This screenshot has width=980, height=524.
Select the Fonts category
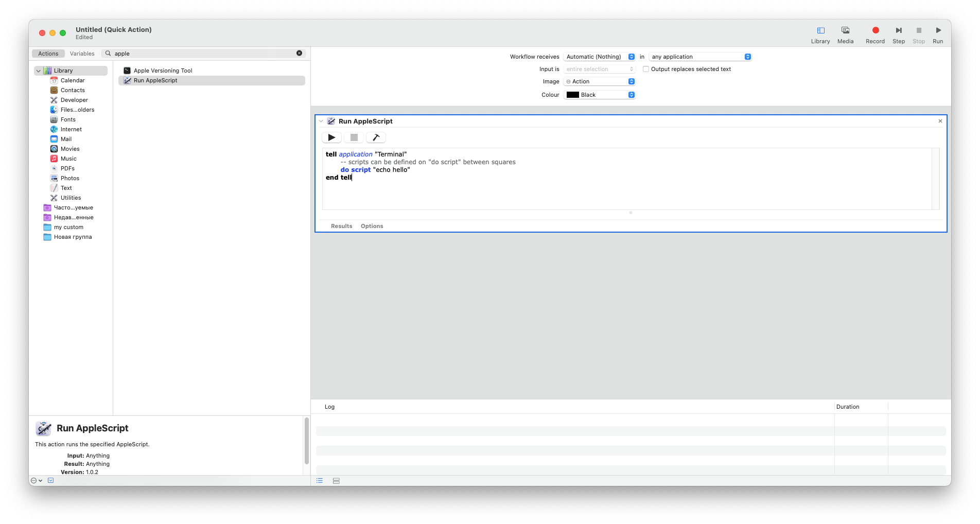68,119
